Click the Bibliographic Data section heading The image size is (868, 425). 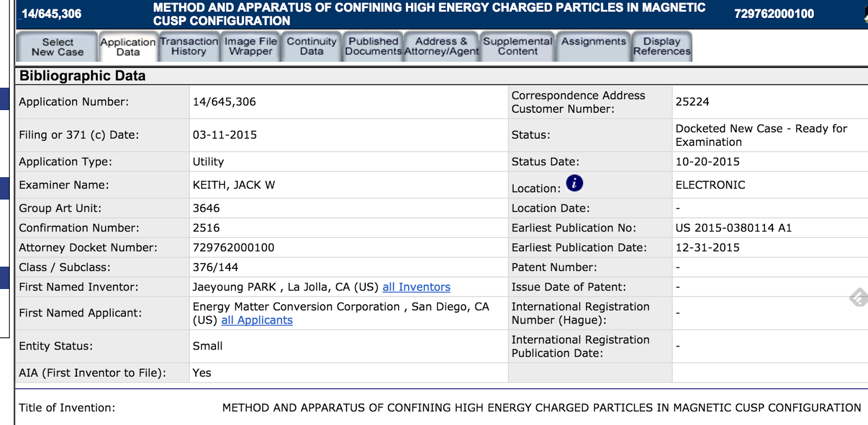[x=82, y=76]
